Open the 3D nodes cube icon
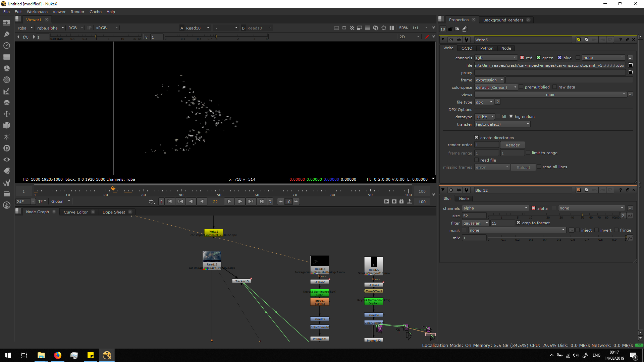 pyautogui.click(x=6, y=125)
